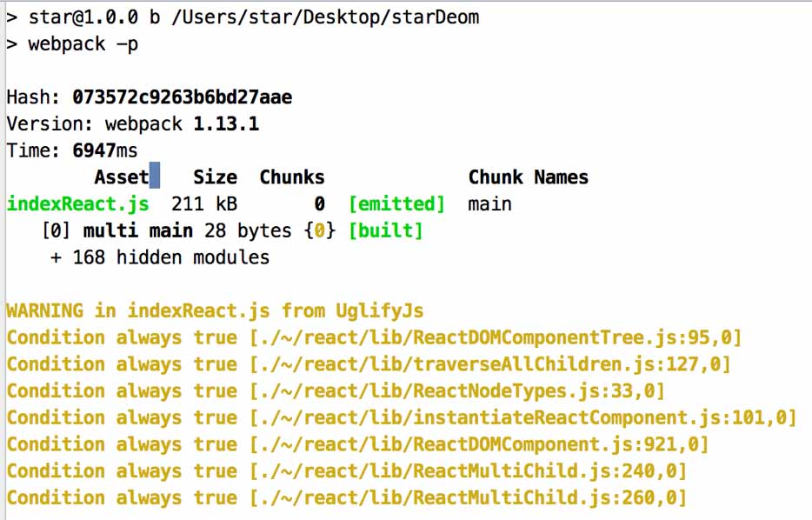Click the ReactNodeTypes.js:33,0 warning
The width and height of the screenshot is (812, 520).
click(336, 391)
